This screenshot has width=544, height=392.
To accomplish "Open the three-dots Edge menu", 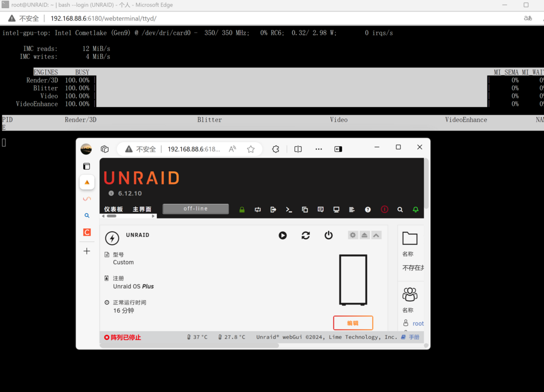I will tap(318, 149).
